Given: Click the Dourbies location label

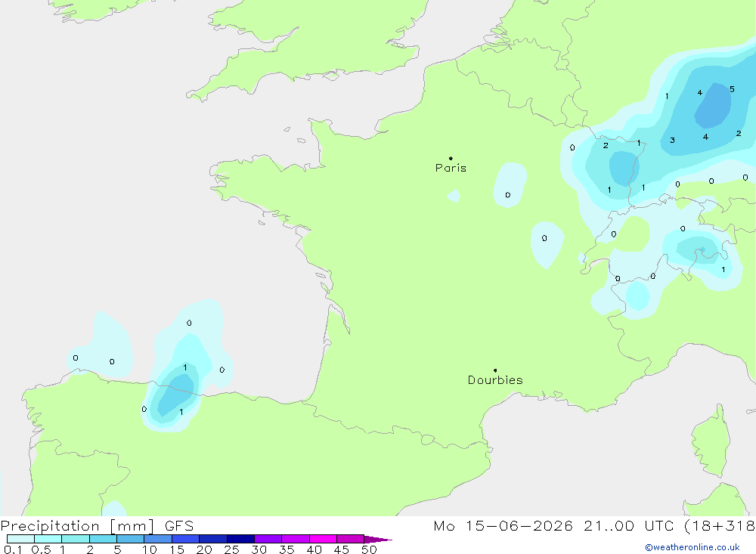Looking at the screenshot, I should 495,380.
